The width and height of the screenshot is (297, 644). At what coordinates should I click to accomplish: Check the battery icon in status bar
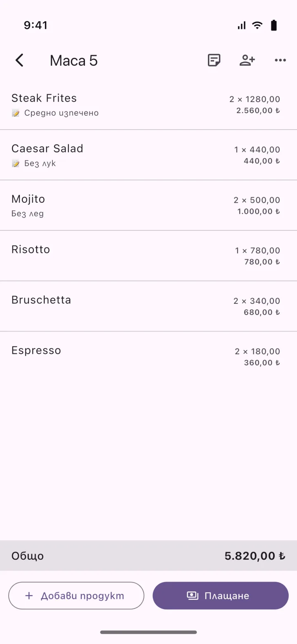coord(274,26)
